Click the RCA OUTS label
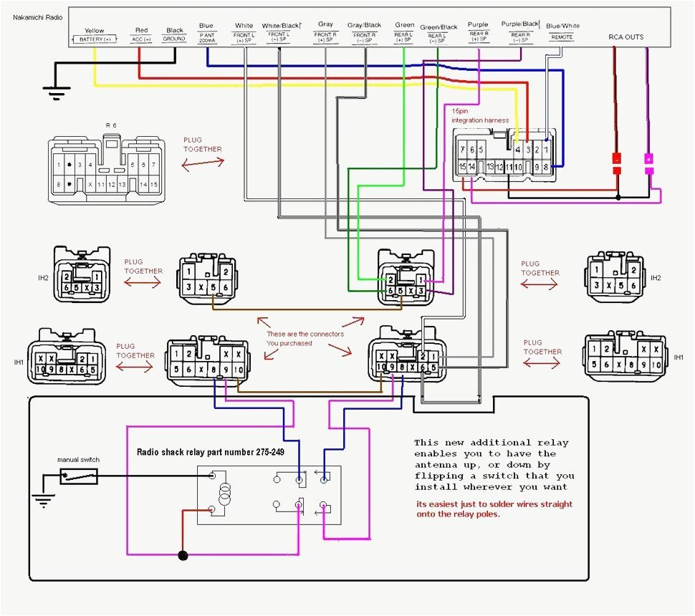 [x=625, y=37]
